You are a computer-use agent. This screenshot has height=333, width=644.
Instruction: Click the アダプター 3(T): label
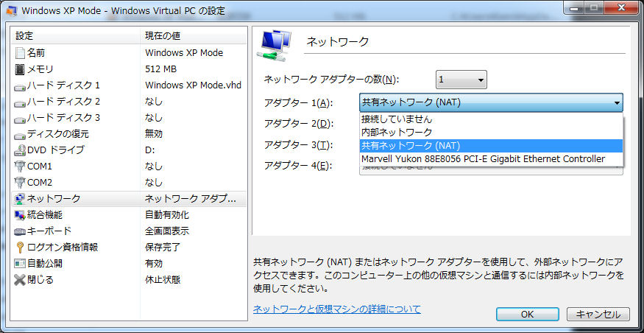(299, 144)
